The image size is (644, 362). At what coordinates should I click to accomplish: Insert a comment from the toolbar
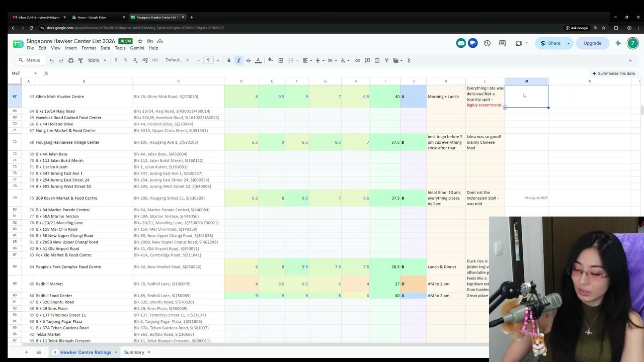coord(367,60)
